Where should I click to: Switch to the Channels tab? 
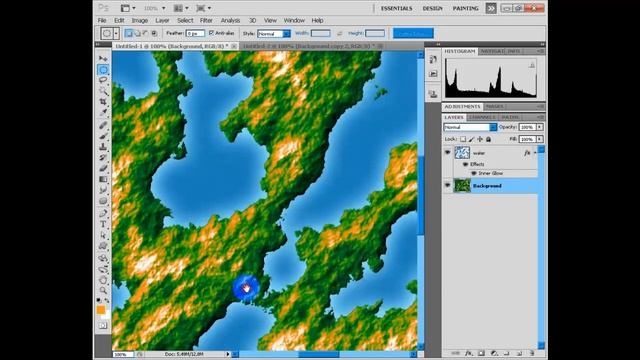(x=482, y=117)
